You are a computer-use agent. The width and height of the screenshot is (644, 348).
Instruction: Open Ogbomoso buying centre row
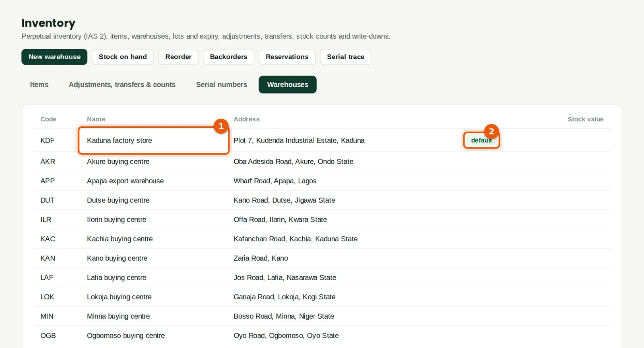click(322, 336)
